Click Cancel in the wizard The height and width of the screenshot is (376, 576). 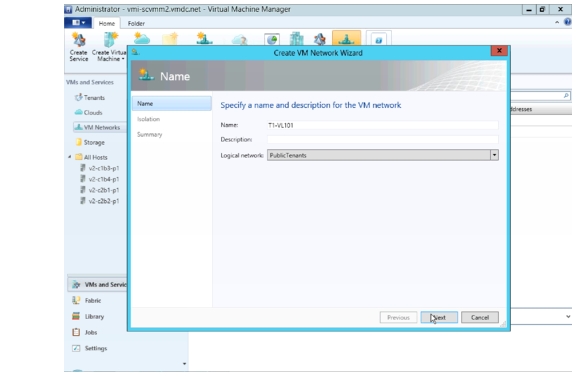pyautogui.click(x=480, y=317)
